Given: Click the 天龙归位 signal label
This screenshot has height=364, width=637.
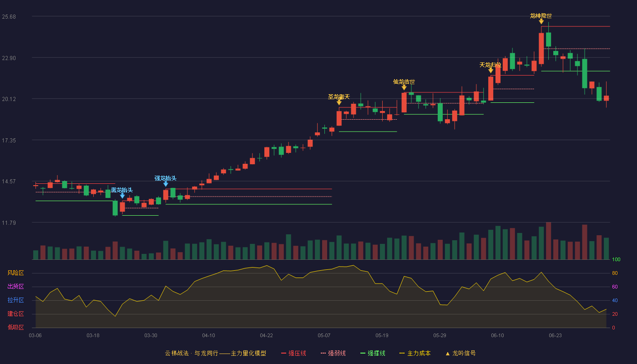Looking at the screenshot, I should (x=490, y=65).
